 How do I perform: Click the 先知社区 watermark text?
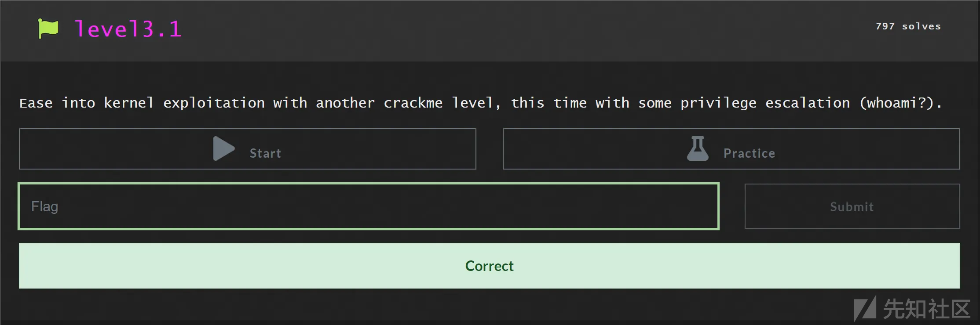click(x=926, y=309)
